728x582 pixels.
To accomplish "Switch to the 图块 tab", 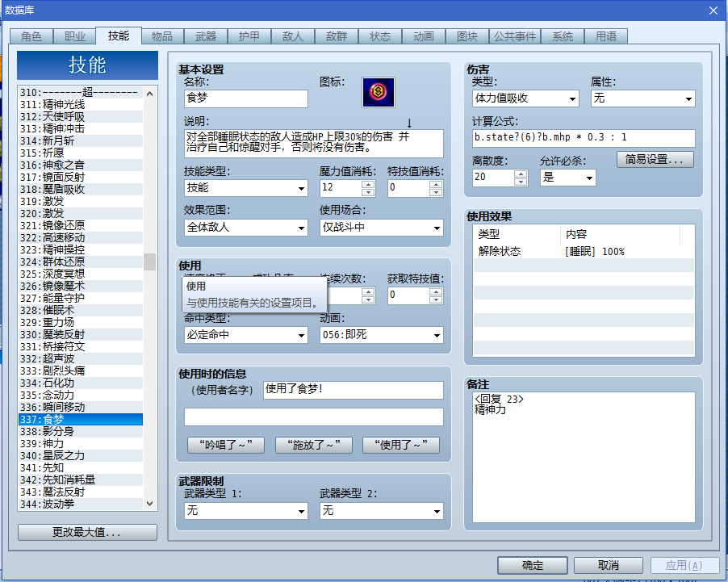I will click(467, 36).
